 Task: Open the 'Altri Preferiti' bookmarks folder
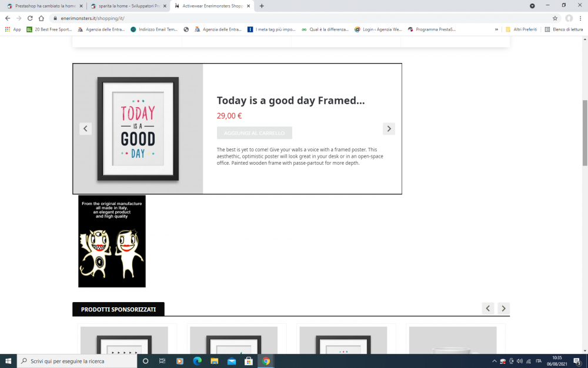point(521,29)
